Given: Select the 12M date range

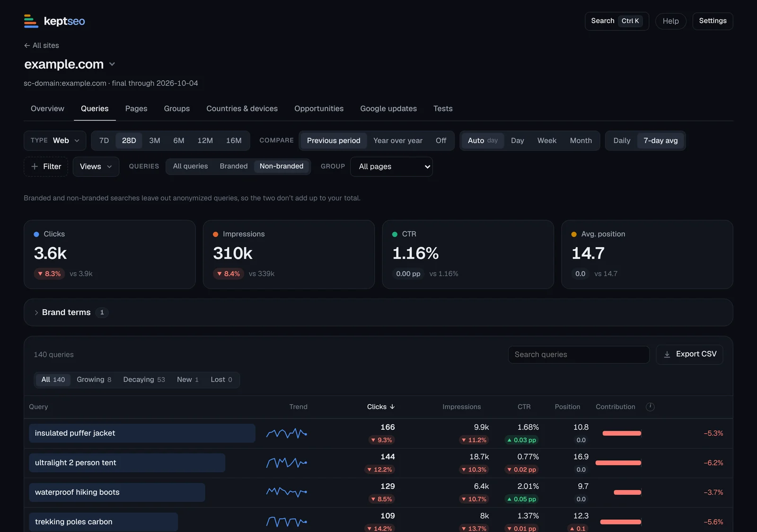Looking at the screenshot, I should (205, 140).
